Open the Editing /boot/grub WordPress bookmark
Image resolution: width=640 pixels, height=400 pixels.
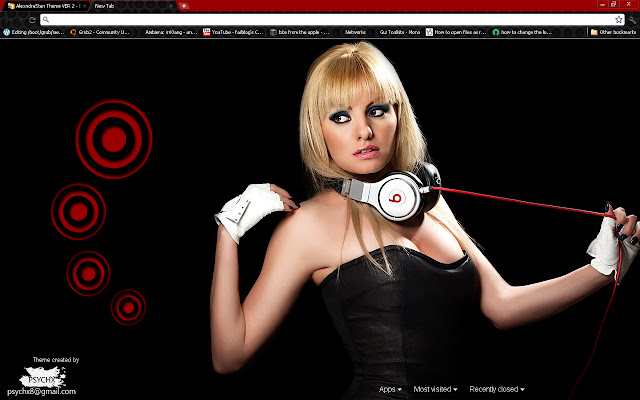[34, 32]
